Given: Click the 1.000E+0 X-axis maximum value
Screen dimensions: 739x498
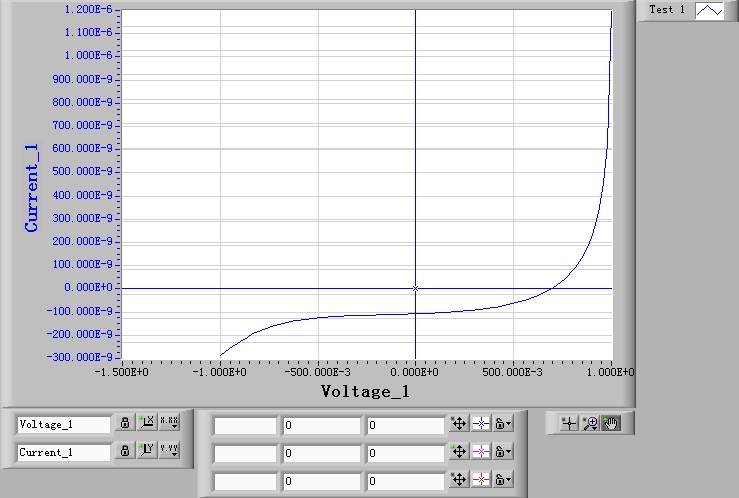Looking at the screenshot, I should click(x=610, y=372).
